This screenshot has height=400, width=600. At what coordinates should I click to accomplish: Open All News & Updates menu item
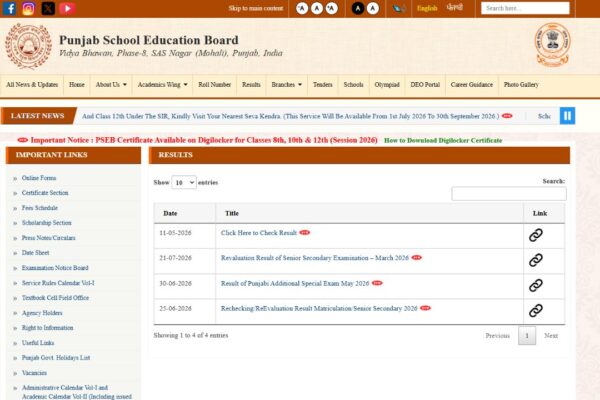coord(32,85)
